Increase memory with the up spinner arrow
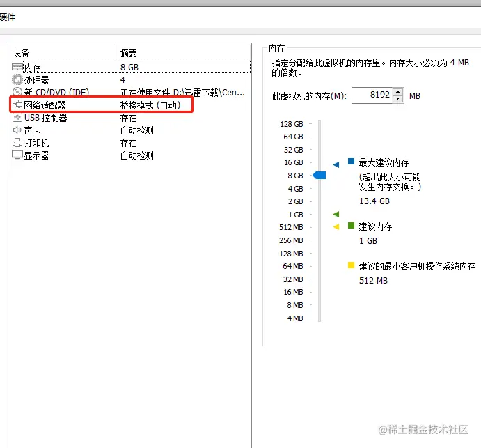This screenshot has height=448, width=481. 398,92
